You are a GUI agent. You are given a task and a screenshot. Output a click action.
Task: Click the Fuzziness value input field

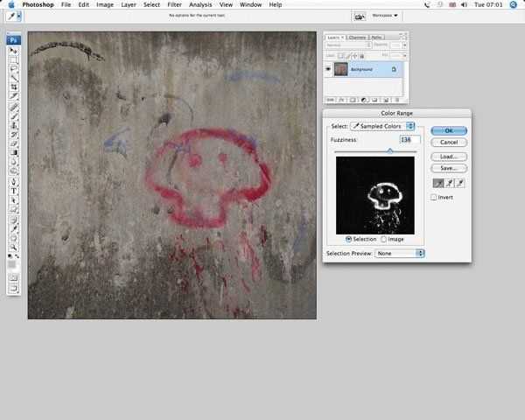coord(409,139)
